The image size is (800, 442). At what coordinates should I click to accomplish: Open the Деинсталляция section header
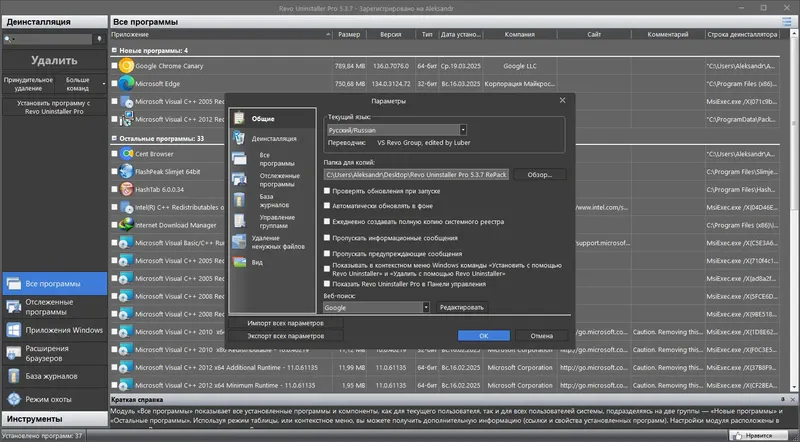pos(55,21)
